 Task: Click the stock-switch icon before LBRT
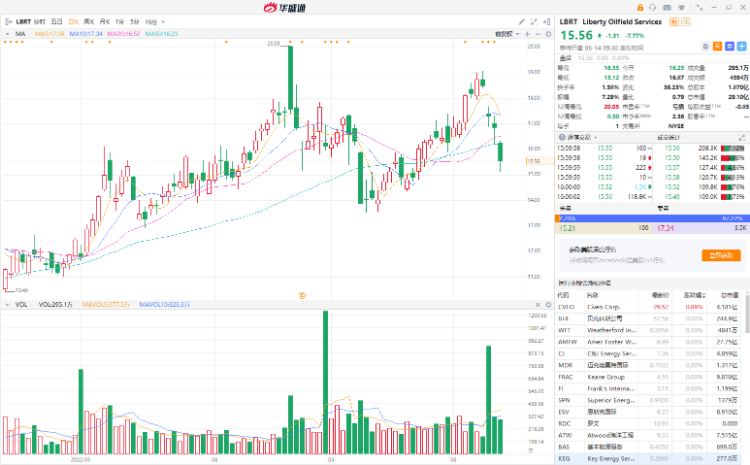click(8, 22)
